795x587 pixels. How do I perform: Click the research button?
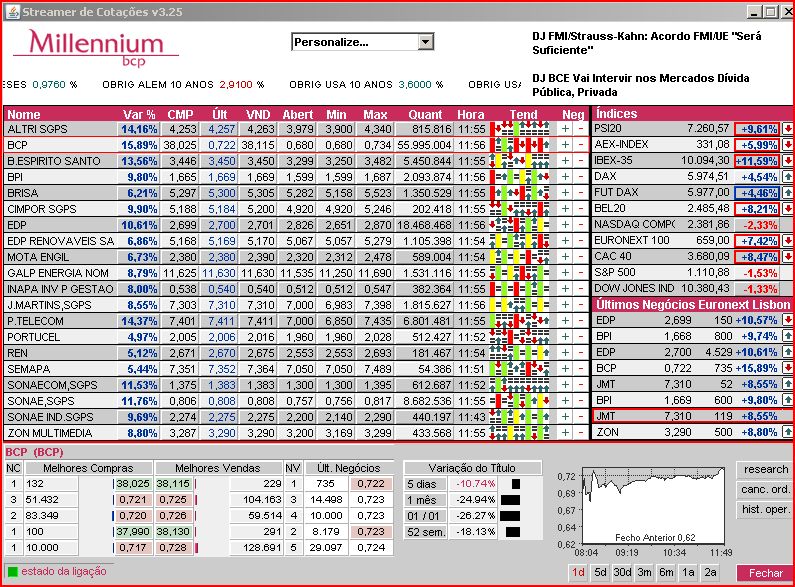coord(766,469)
